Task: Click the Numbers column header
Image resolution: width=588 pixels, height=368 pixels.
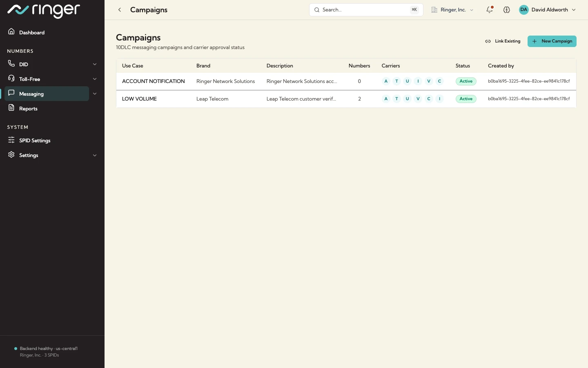Action: [359, 66]
